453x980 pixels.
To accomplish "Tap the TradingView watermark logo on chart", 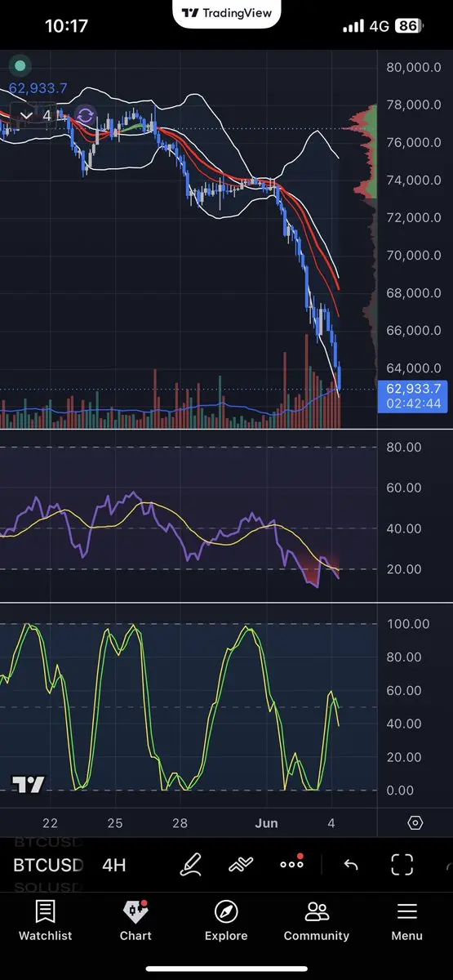I will [x=29, y=785].
